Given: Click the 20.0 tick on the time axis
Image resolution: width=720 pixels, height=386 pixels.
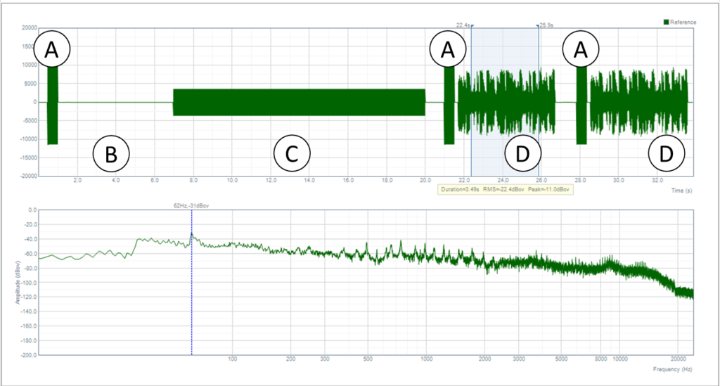Looking at the screenshot, I should pyautogui.click(x=426, y=180).
